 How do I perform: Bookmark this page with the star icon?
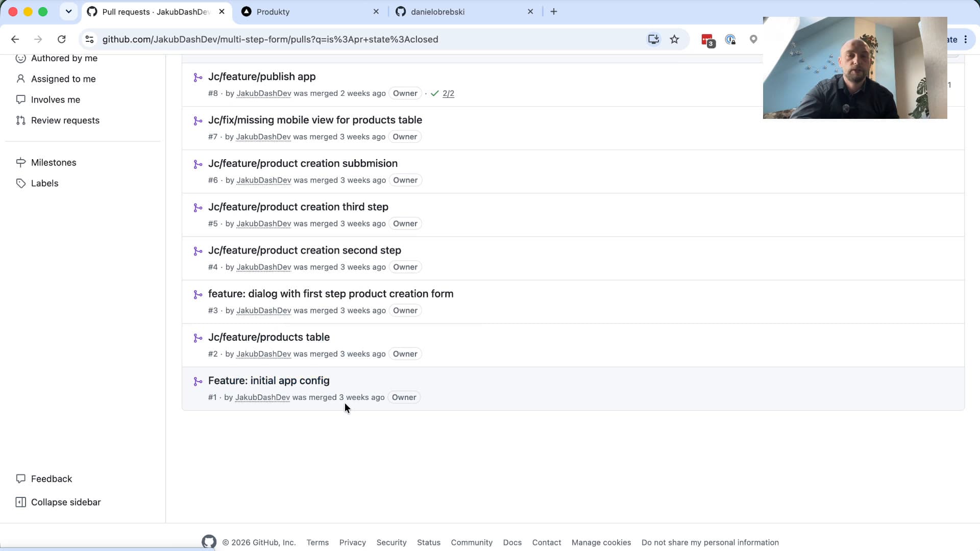675,39
